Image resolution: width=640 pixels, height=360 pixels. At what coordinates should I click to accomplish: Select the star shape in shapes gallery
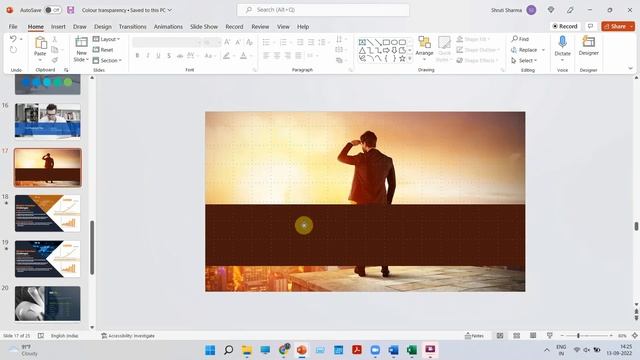coord(402,58)
